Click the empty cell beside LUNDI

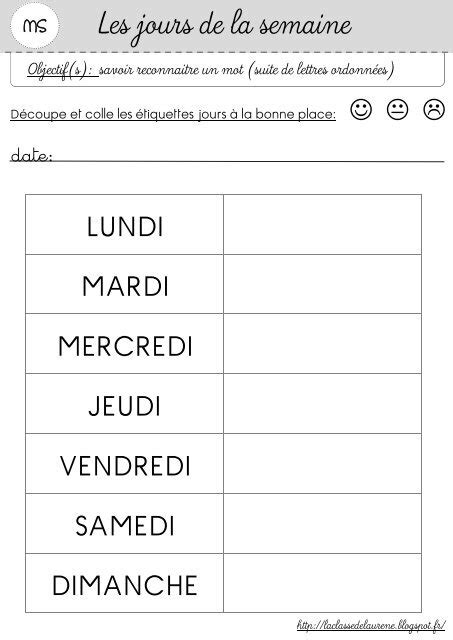(322, 224)
